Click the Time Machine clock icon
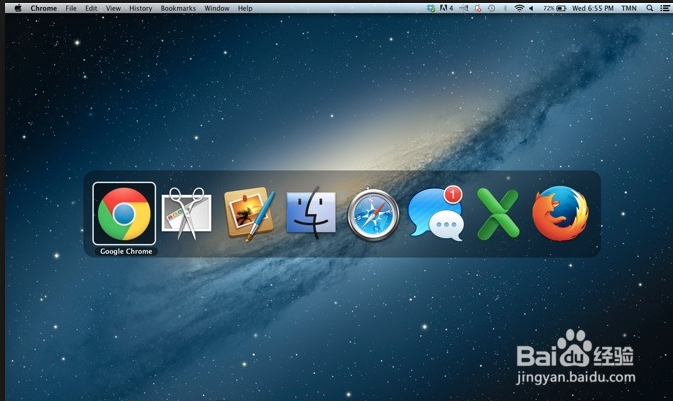The height and width of the screenshot is (401, 673). (491, 8)
